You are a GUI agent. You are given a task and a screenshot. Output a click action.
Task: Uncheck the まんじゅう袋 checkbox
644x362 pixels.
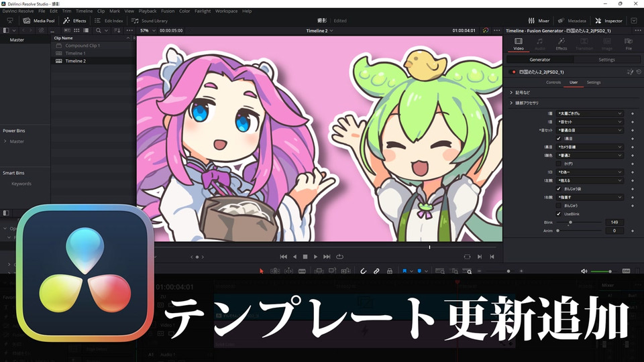click(558, 189)
